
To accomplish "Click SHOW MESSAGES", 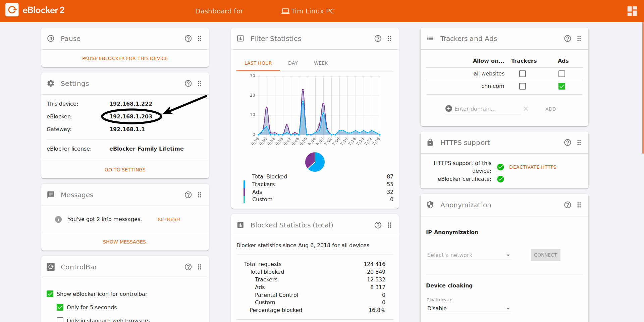I will pyautogui.click(x=124, y=242).
